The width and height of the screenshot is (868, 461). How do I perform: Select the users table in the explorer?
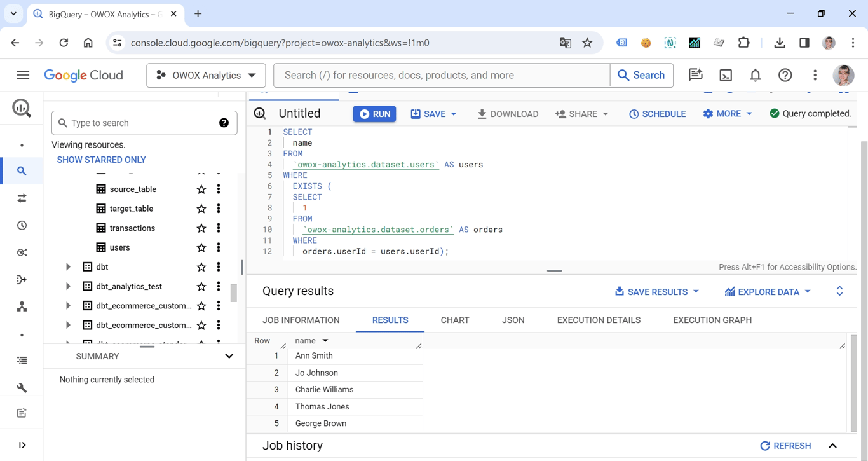(119, 247)
